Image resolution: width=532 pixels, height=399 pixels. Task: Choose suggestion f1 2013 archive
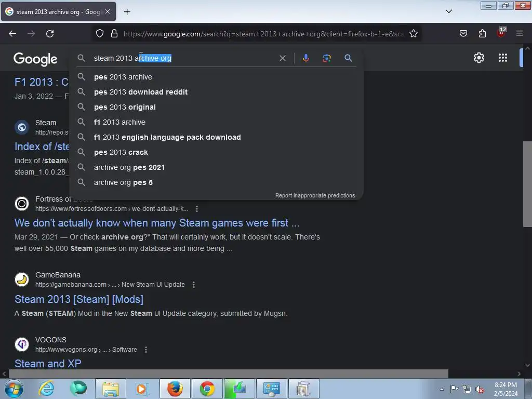click(216, 122)
